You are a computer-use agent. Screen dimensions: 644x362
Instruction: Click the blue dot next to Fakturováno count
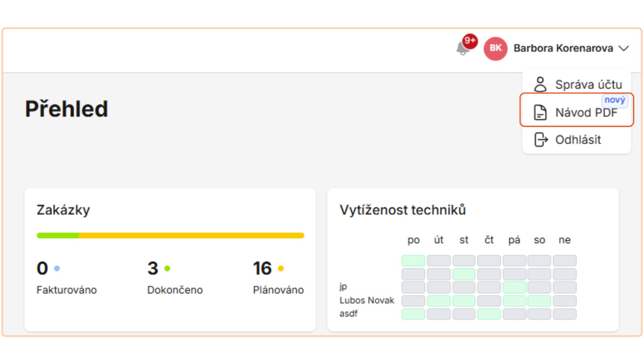(57, 268)
